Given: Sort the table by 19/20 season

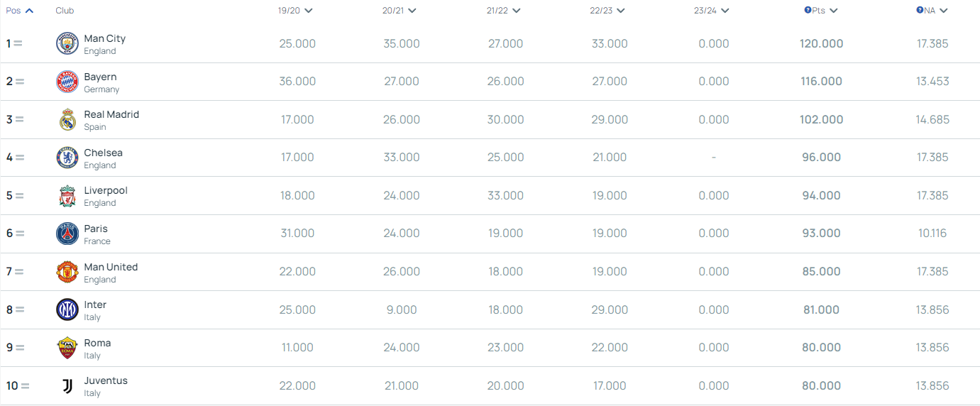Looking at the screenshot, I should [295, 11].
